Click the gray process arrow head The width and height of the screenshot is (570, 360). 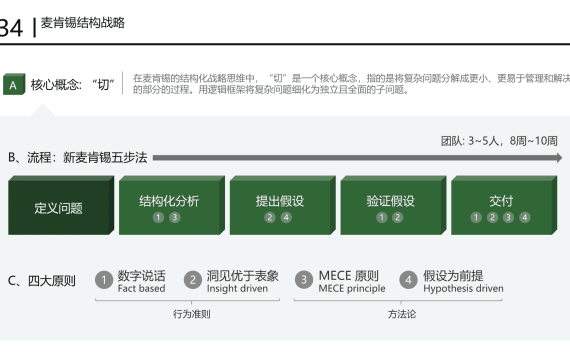pos(559,157)
